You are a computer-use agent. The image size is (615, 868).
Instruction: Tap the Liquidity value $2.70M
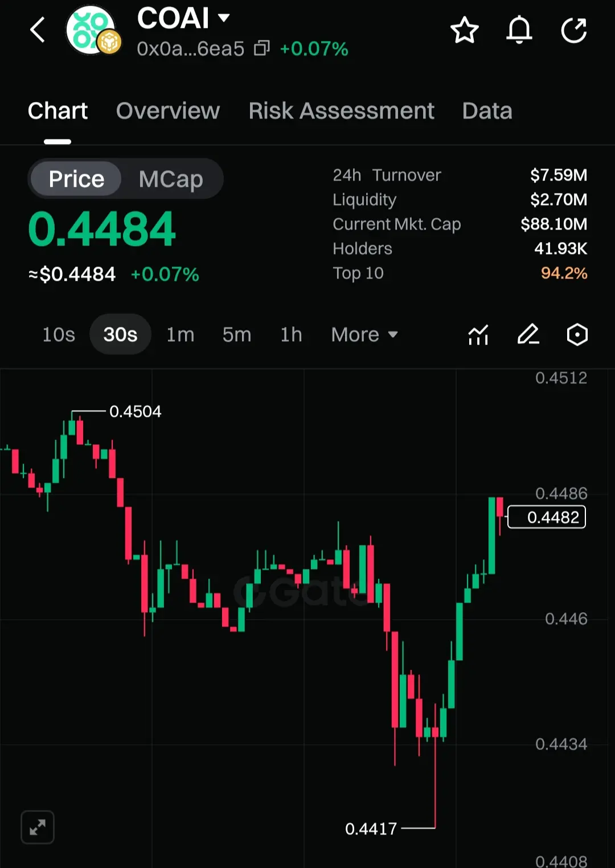(x=559, y=199)
